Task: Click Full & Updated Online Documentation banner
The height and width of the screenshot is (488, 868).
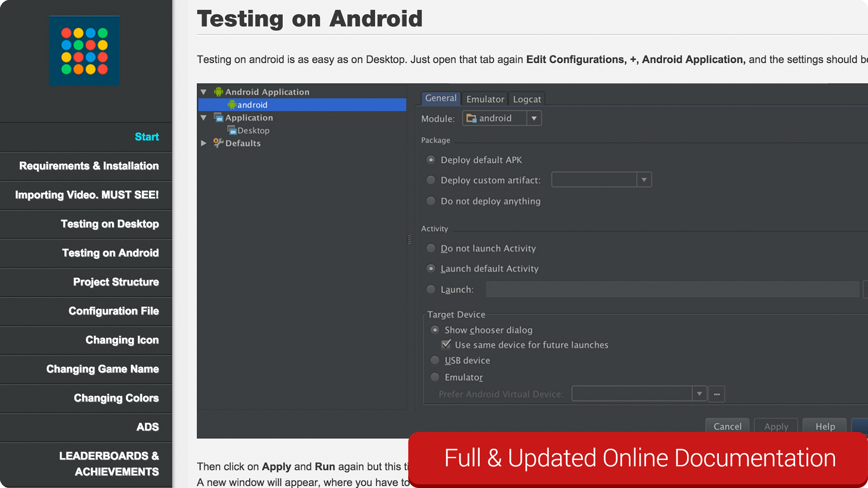Action: (x=638, y=459)
